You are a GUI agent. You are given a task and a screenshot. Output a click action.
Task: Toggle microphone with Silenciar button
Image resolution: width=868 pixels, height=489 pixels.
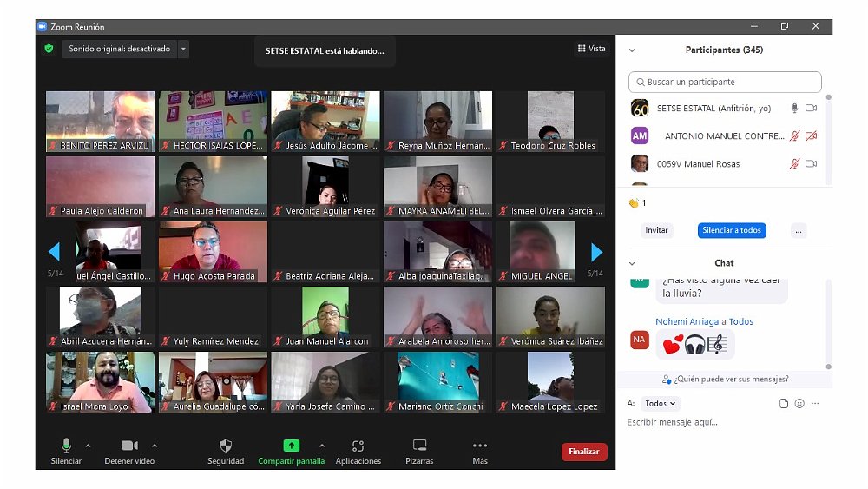point(66,446)
